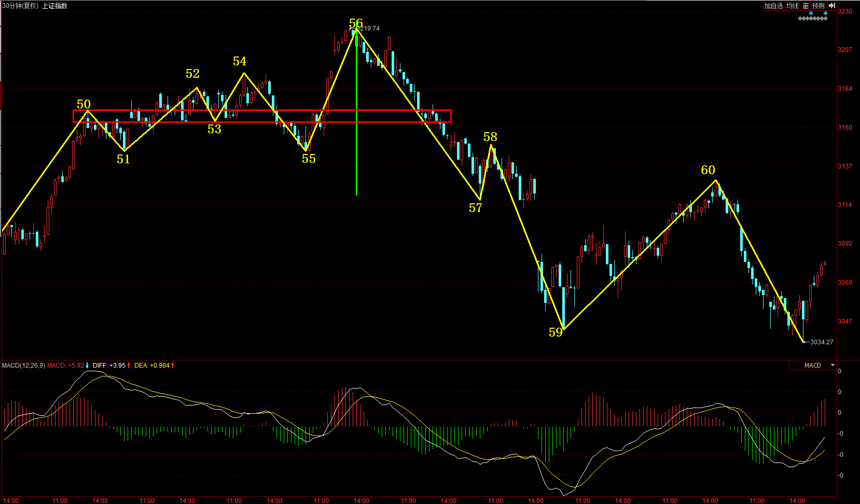Click the left blue diamond marker
860x504 pixels.
pos(811,13)
